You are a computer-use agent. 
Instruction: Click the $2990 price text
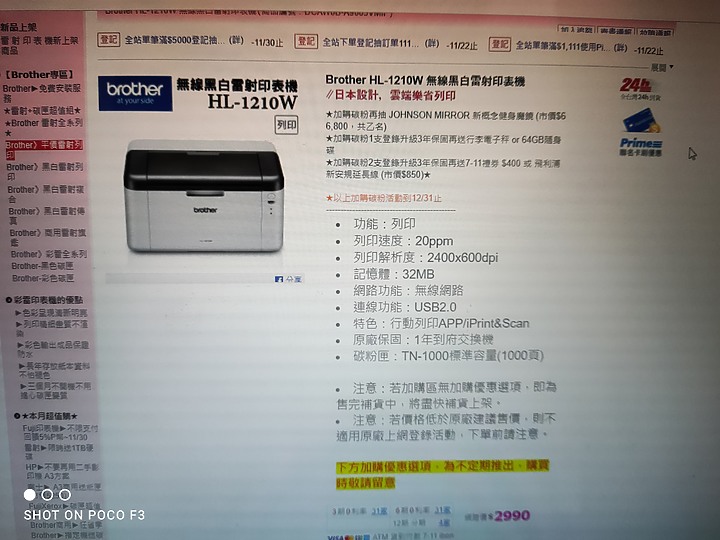[x=511, y=516]
